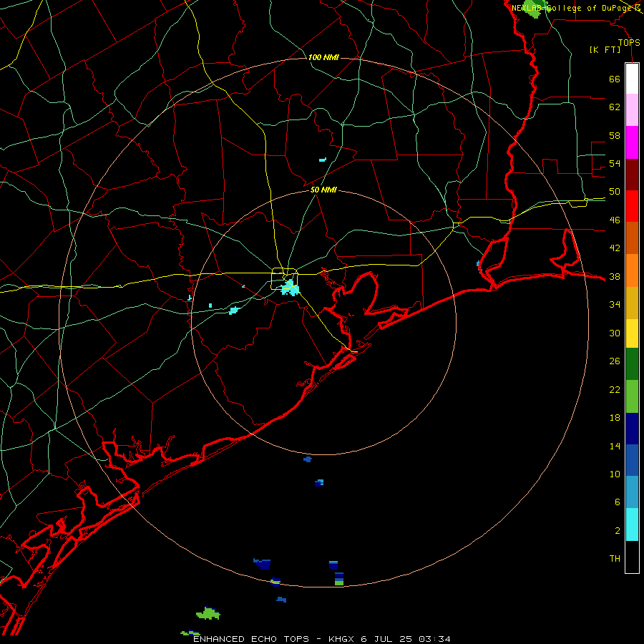Click the light green echo blob near bottom edge

click(x=208, y=614)
